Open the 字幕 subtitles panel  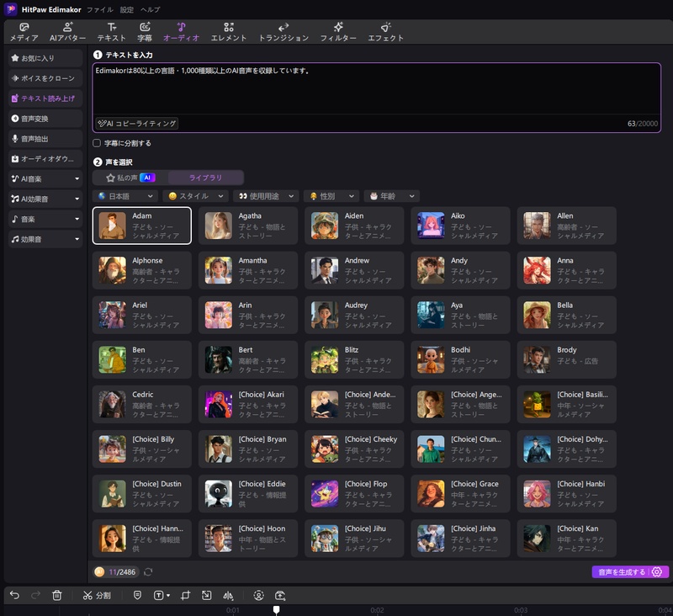145,32
